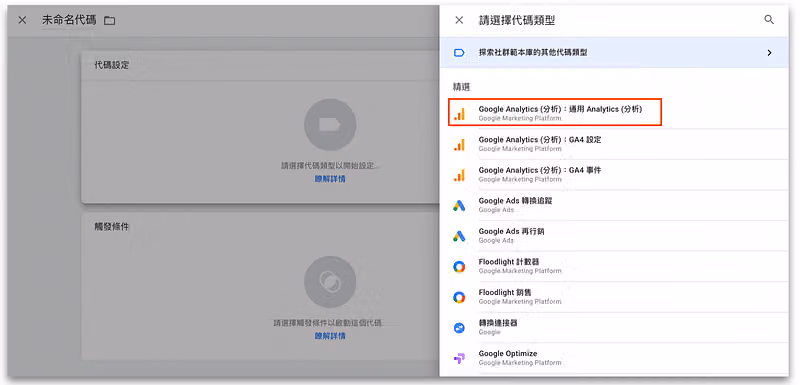Expand community template gallery chevron
Screen dimensions: 800x385
point(769,53)
